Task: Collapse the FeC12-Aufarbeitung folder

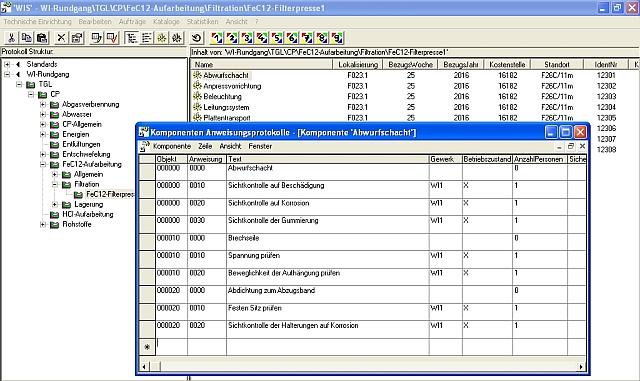Action: 43,164
